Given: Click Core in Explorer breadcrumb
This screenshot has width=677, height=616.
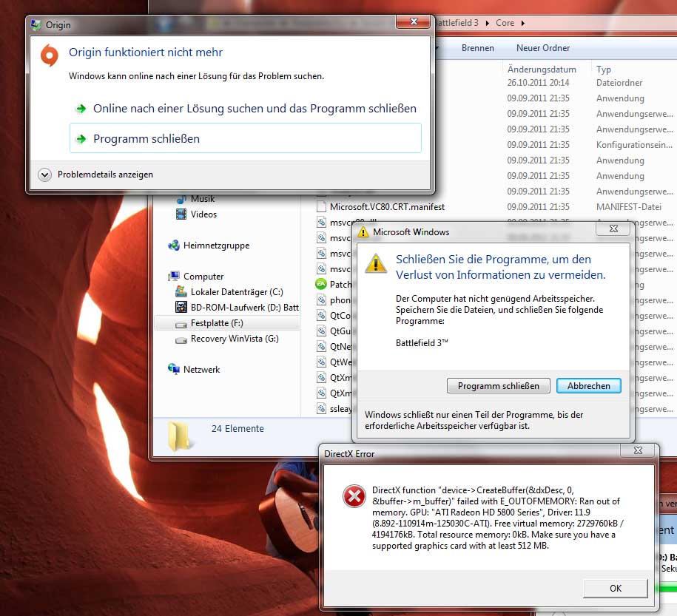Looking at the screenshot, I should point(505,23).
